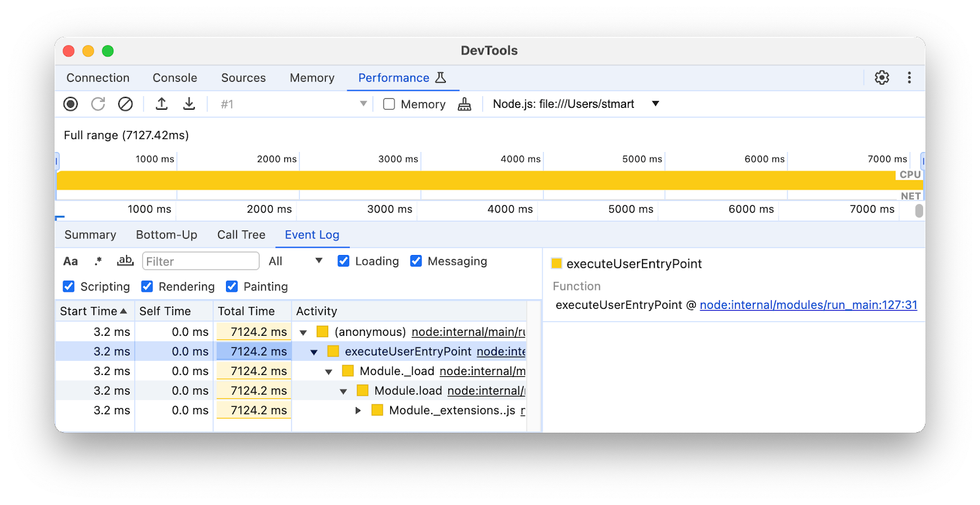Open the Node.js target dropdown
This screenshot has width=980, height=505.
coord(655,104)
